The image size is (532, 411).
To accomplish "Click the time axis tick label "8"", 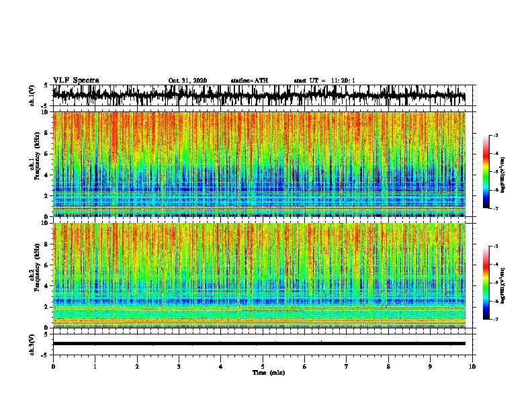I will tap(388, 367).
